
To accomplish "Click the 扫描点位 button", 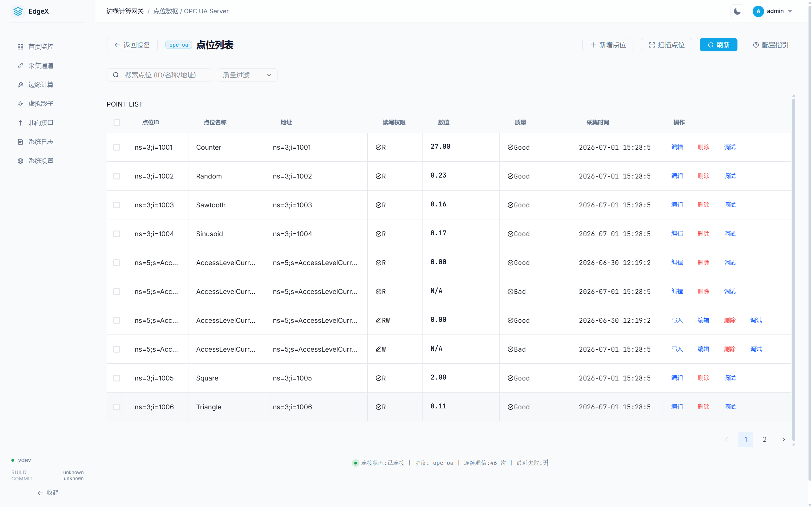I will pos(666,45).
